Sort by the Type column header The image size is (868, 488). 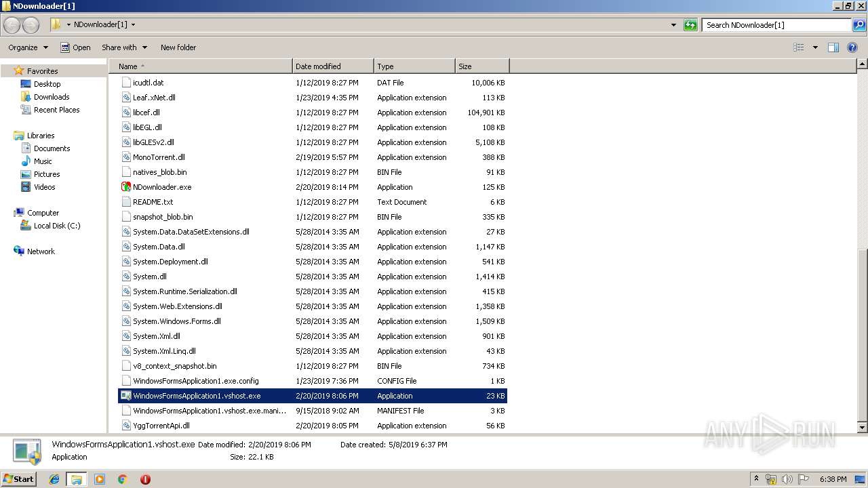414,66
